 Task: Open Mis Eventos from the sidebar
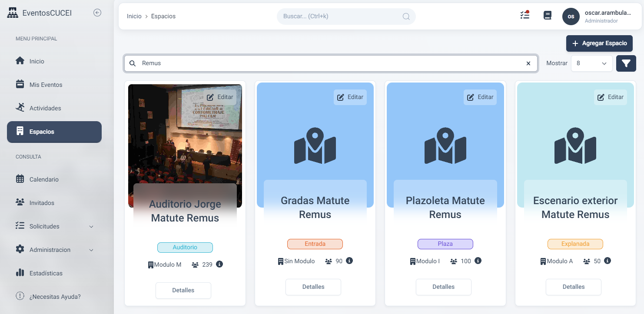tap(46, 85)
